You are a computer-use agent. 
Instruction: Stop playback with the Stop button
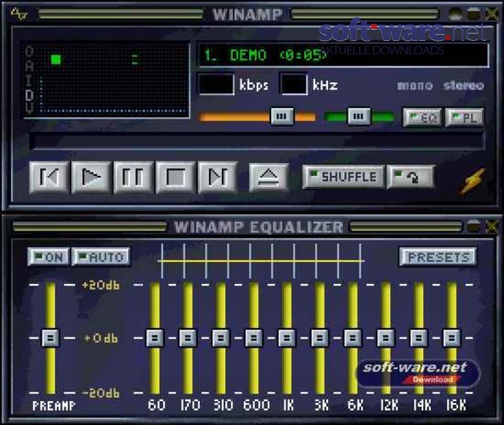pyautogui.click(x=175, y=177)
